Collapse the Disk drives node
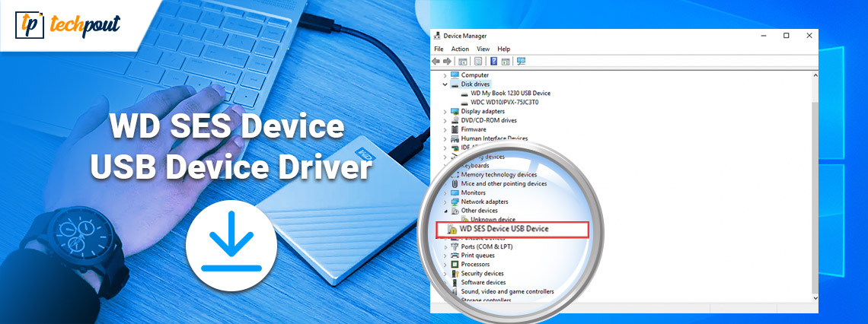This screenshot has width=868, height=324. [x=445, y=84]
